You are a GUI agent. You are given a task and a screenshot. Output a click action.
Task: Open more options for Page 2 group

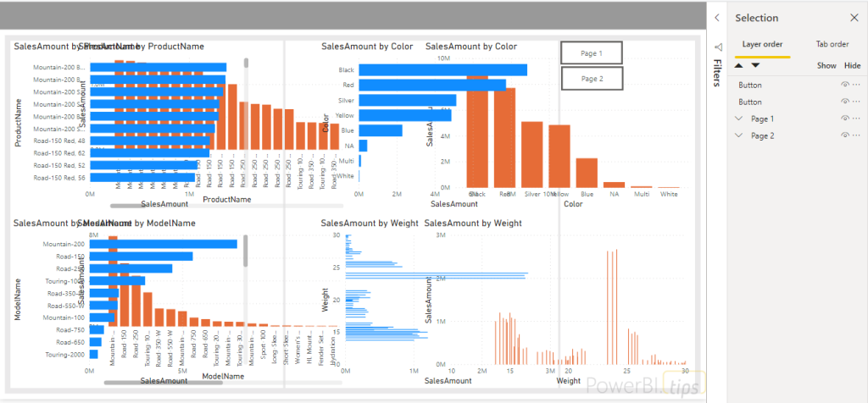856,135
